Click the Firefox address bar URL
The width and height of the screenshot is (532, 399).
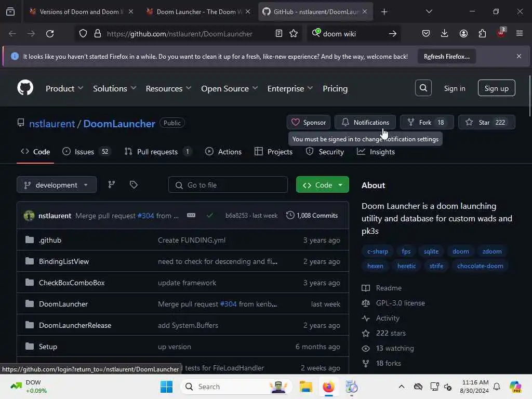[x=179, y=34]
